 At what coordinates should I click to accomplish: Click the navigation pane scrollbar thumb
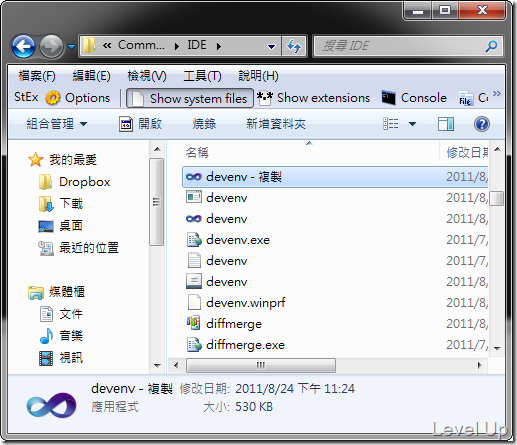click(156, 202)
